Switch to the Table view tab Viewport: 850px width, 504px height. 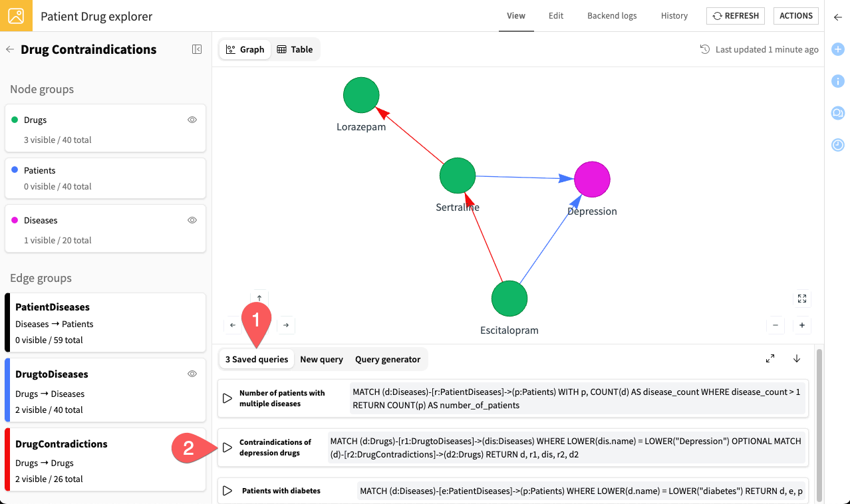[295, 49]
